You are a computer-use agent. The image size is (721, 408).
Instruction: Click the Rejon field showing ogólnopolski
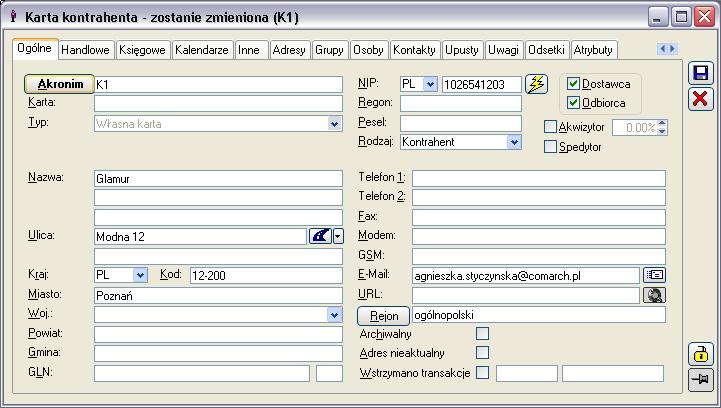[x=539, y=315]
